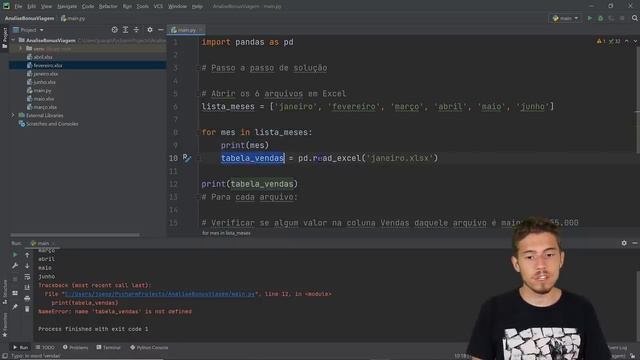
Task: Open the Terminal tool window
Action: 109,348
